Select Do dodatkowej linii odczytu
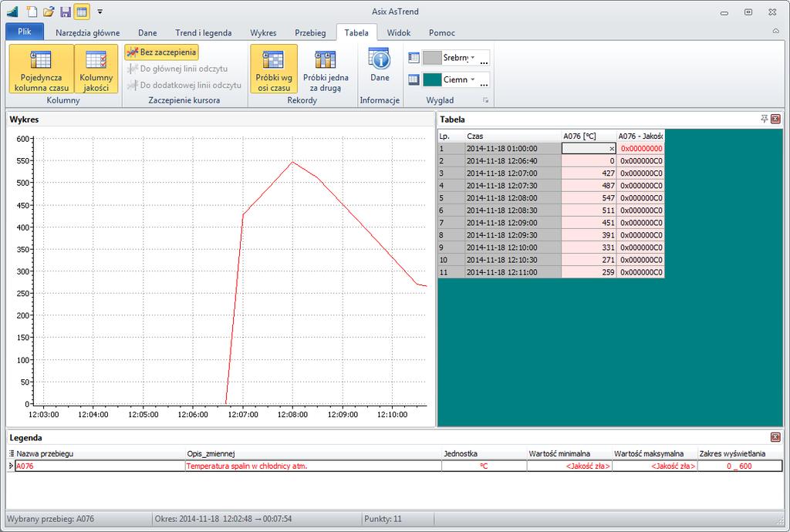 click(x=184, y=86)
